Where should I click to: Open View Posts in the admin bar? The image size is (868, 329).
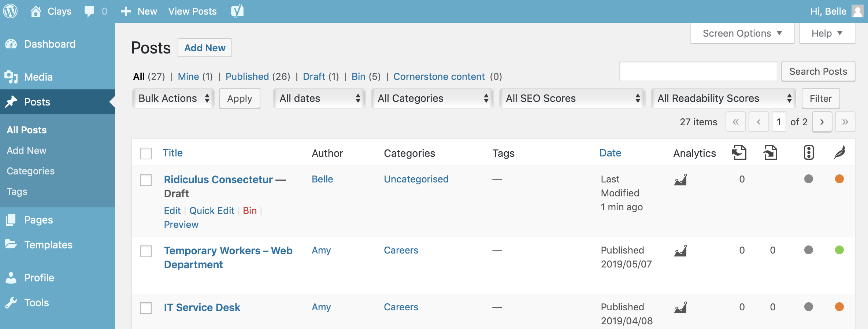[x=192, y=11]
